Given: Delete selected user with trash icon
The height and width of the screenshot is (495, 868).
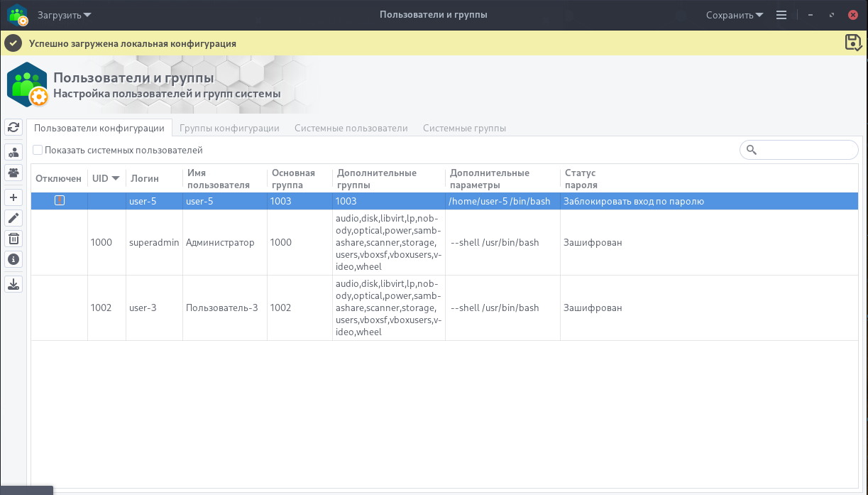Looking at the screenshot, I should point(13,239).
